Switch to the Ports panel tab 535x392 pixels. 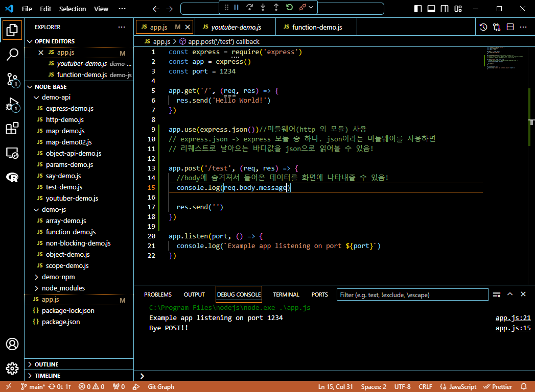[320, 295]
